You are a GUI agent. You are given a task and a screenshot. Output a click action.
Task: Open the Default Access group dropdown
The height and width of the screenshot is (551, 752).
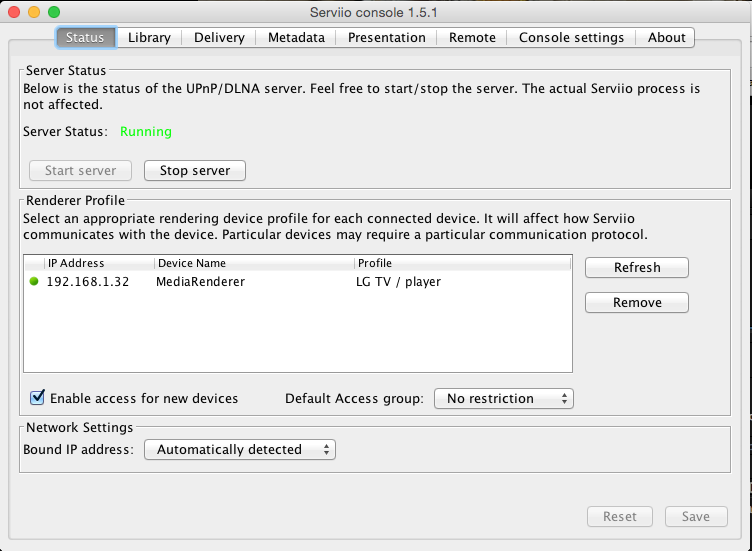click(x=503, y=398)
